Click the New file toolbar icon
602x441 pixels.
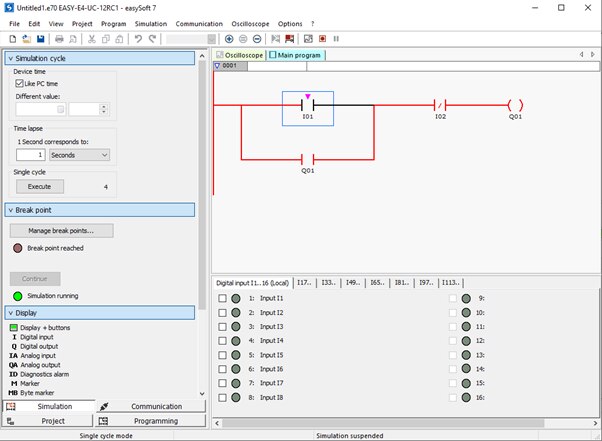[x=12, y=39]
